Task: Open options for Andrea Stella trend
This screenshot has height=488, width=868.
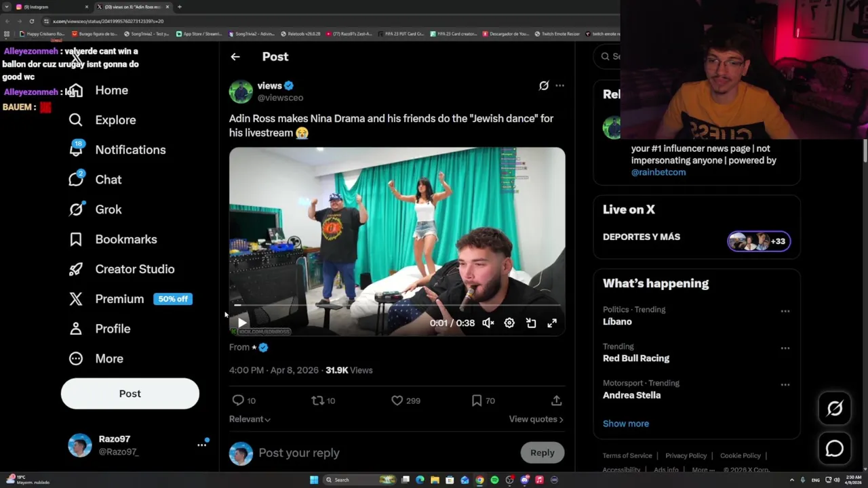Action: [x=785, y=384]
